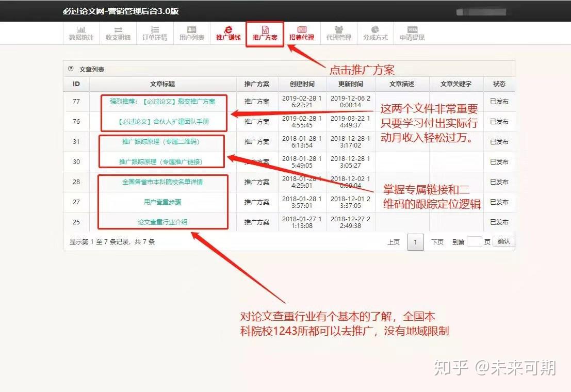Click the 文章描述 column header
The width and height of the screenshot is (571, 392).
pos(402,84)
